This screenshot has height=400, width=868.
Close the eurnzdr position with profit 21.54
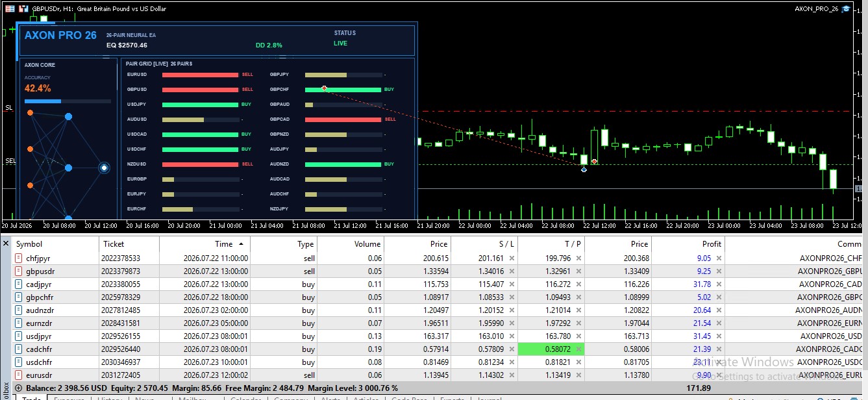click(719, 323)
